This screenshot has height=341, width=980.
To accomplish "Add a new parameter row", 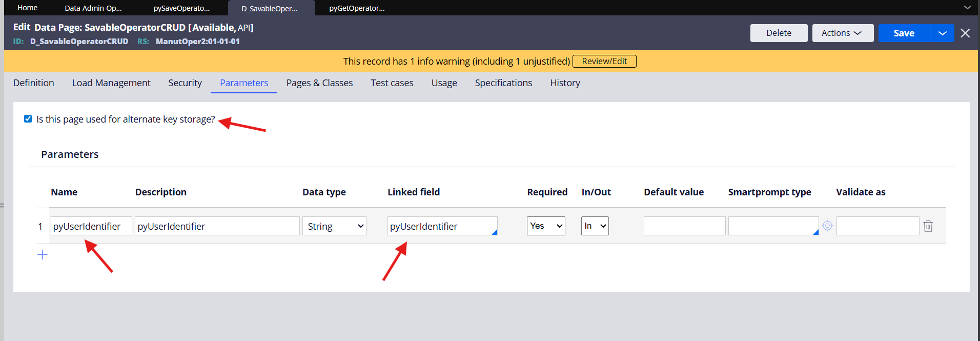I will tap(43, 255).
